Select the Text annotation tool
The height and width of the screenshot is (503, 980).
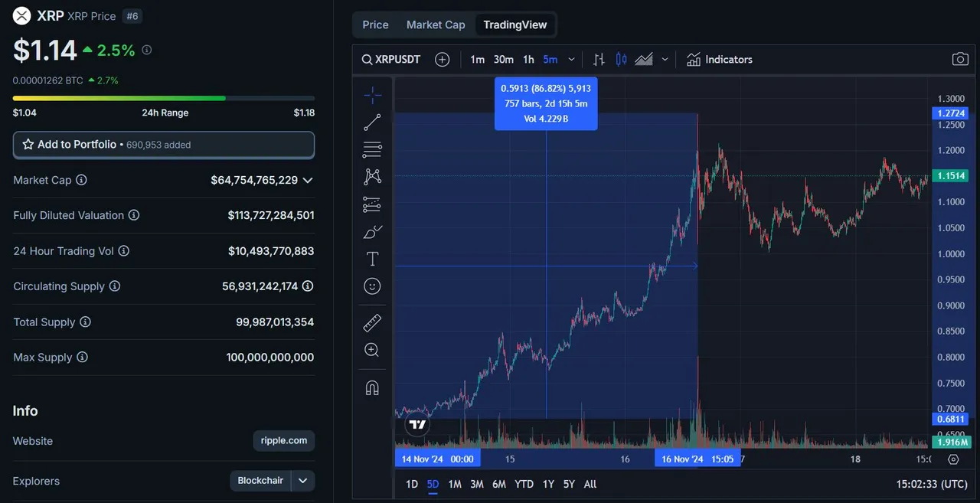pos(372,259)
